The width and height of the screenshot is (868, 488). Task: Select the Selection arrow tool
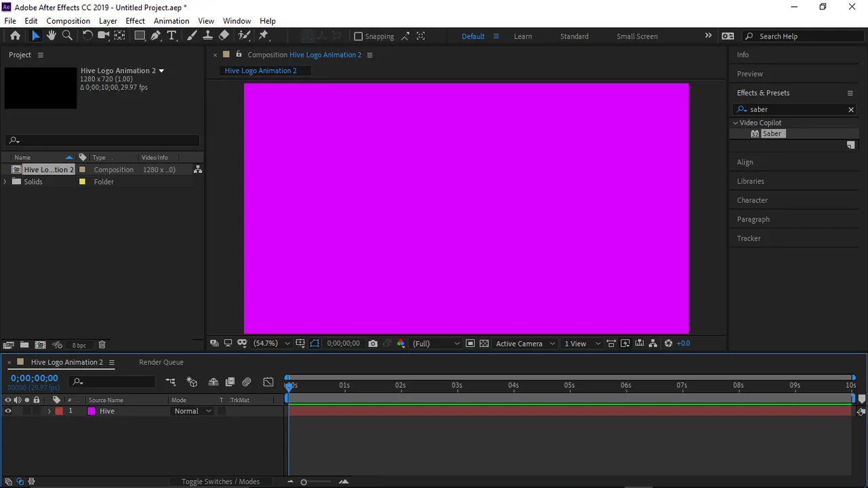(36, 36)
